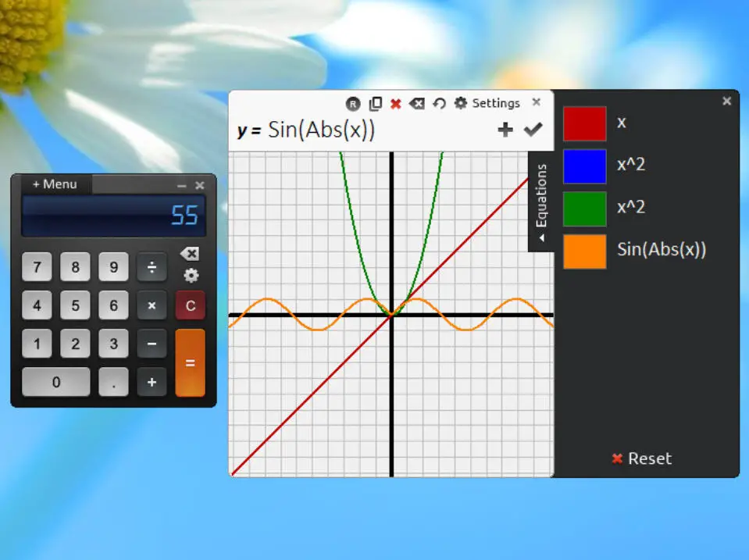The image size is (749, 560).
Task: Click the round R icon in graph toolbar
Action: coord(352,104)
